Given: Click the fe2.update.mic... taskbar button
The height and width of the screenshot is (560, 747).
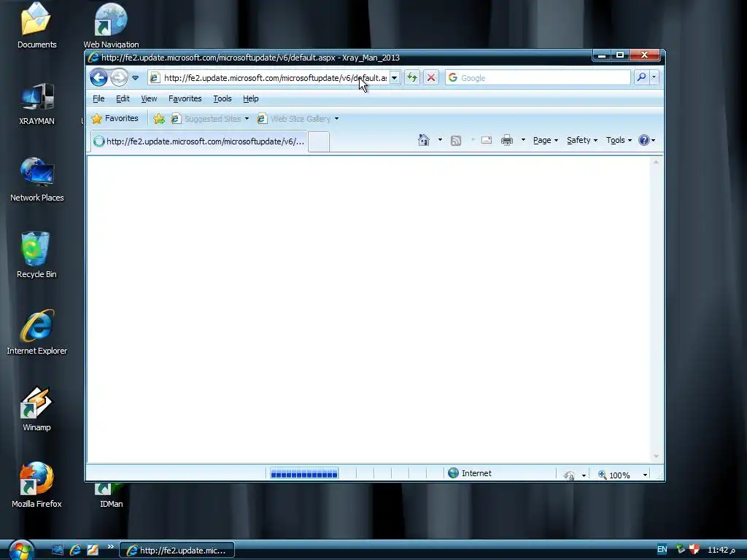Looking at the screenshot, I should (177, 550).
